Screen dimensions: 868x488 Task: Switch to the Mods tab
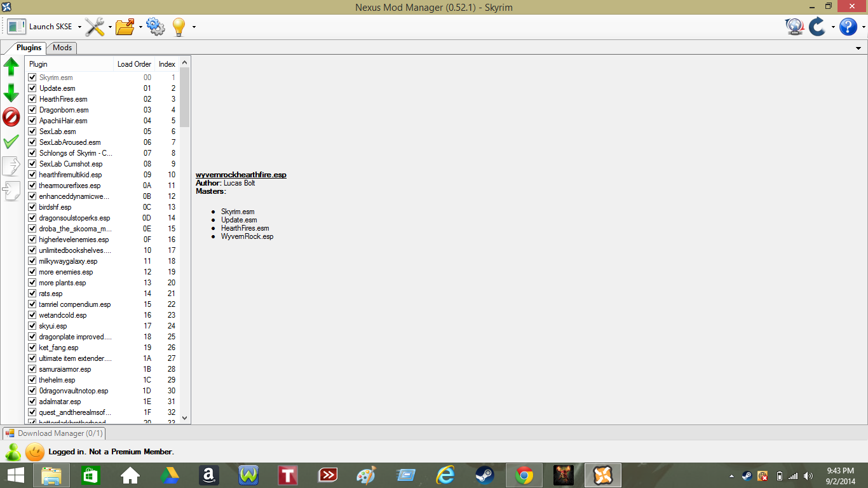coord(62,48)
